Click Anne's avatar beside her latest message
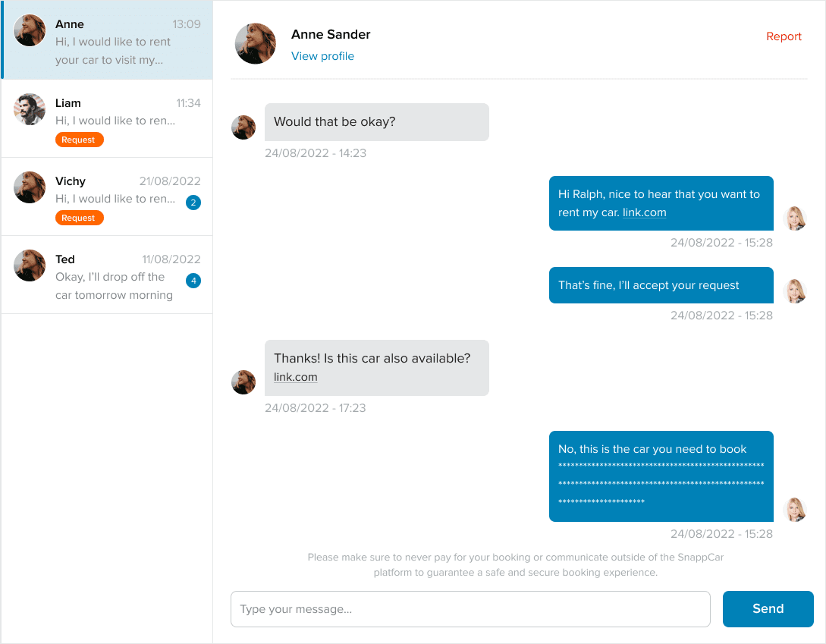 pyautogui.click(x=243, y=382)
